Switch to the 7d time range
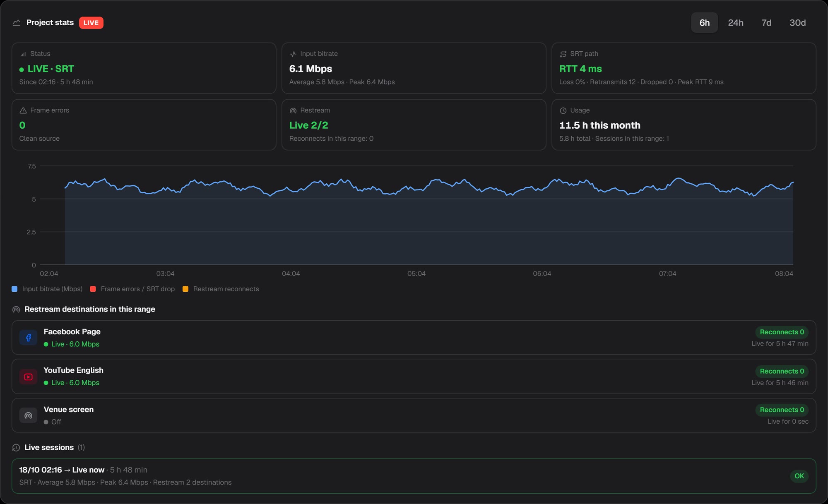 coord(766,23)
